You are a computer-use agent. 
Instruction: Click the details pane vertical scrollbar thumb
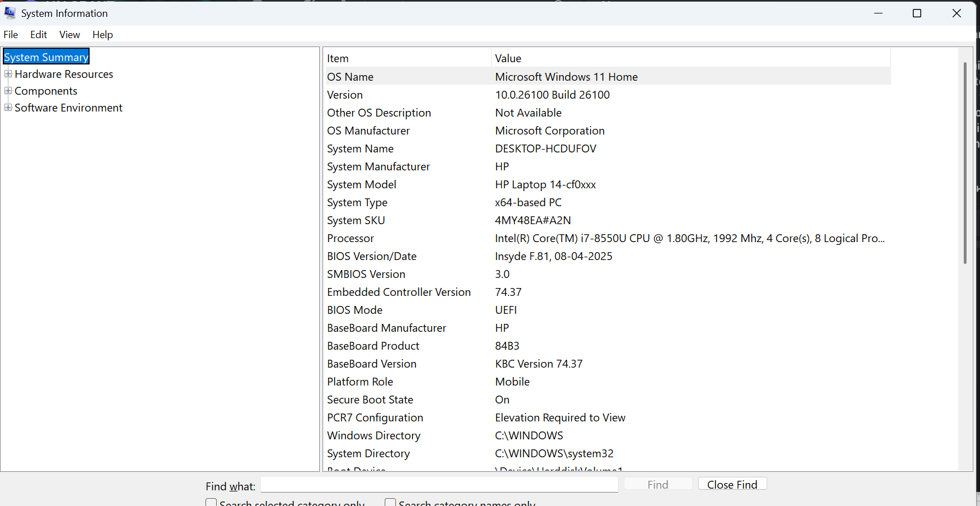[x=965, y=163]
